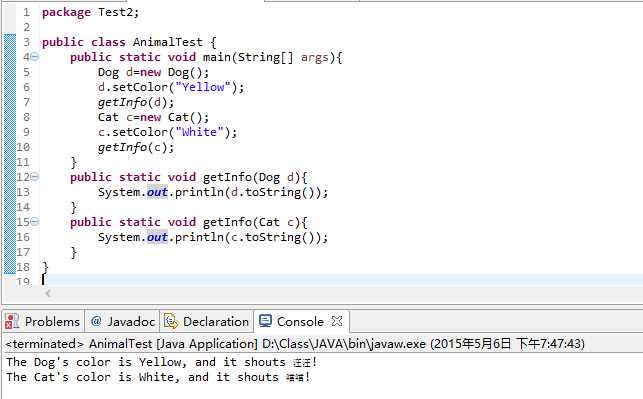This screenshot has width=643, height=399.
Task: Click the class name AnimalTest on line 3
Action: click(167, 42)
